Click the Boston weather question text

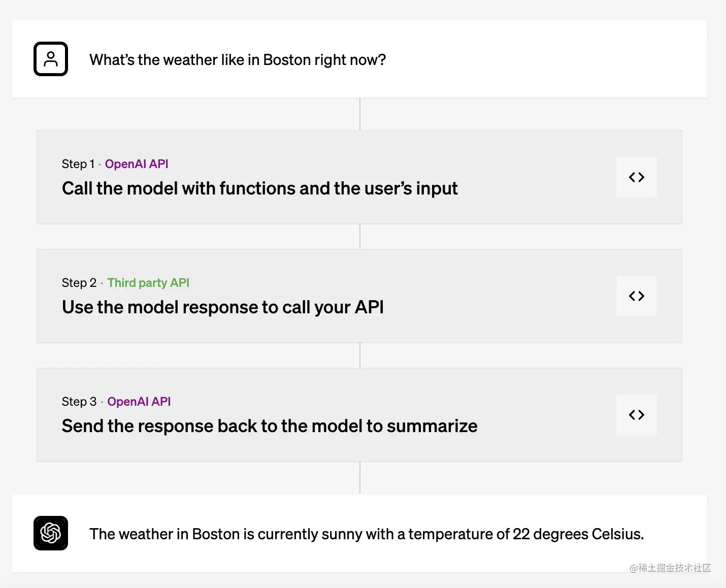(x=238, y=60)
